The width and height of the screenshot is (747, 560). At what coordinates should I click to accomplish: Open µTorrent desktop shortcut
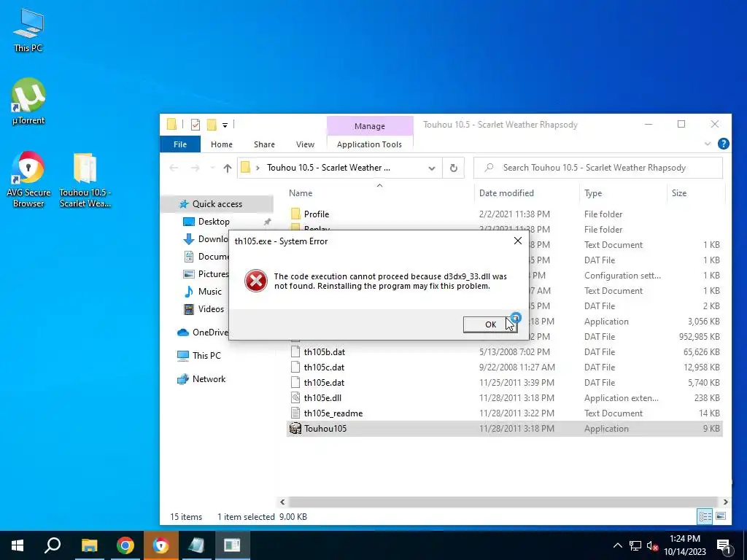[28, 101]
